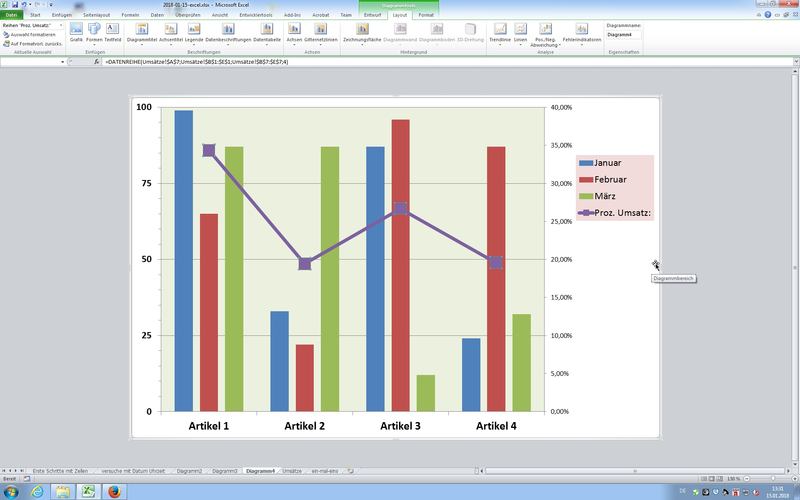Open Pos./Neg. Abweichung options
Image resolution: width=800 pixels, height=500 pixels.
(545, 35)
